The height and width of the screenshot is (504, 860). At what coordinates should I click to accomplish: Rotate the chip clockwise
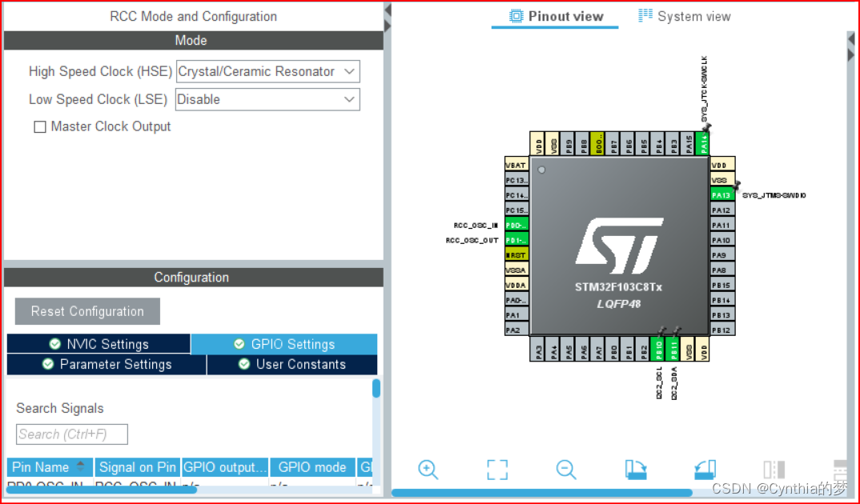pos(635,470)
